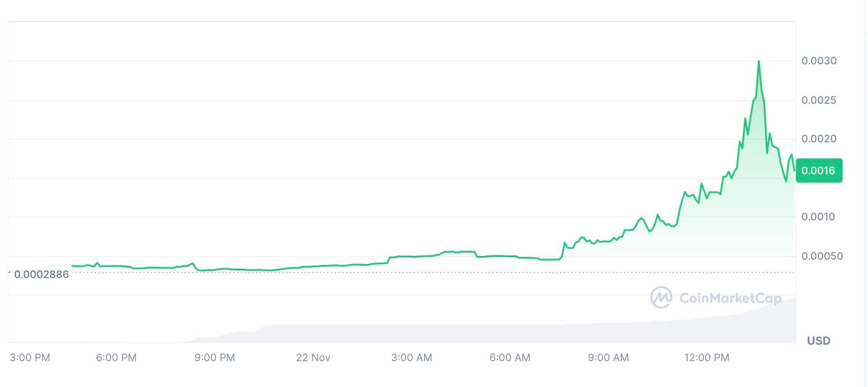868x387 pixels.
Task: Click the 0.0020 y-axis price label
Action: pyautogui.click(x=819, y=139)
